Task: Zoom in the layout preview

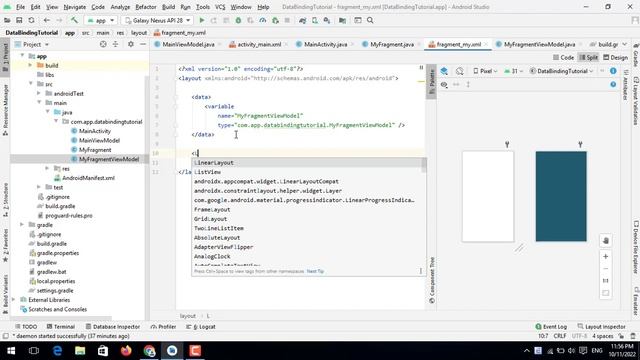Action: tap(606, 256)
